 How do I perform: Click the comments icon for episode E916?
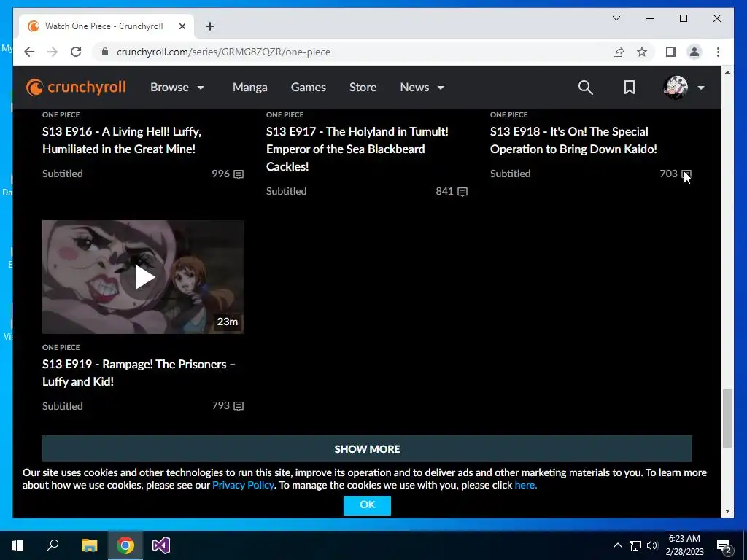click(239, 174)
